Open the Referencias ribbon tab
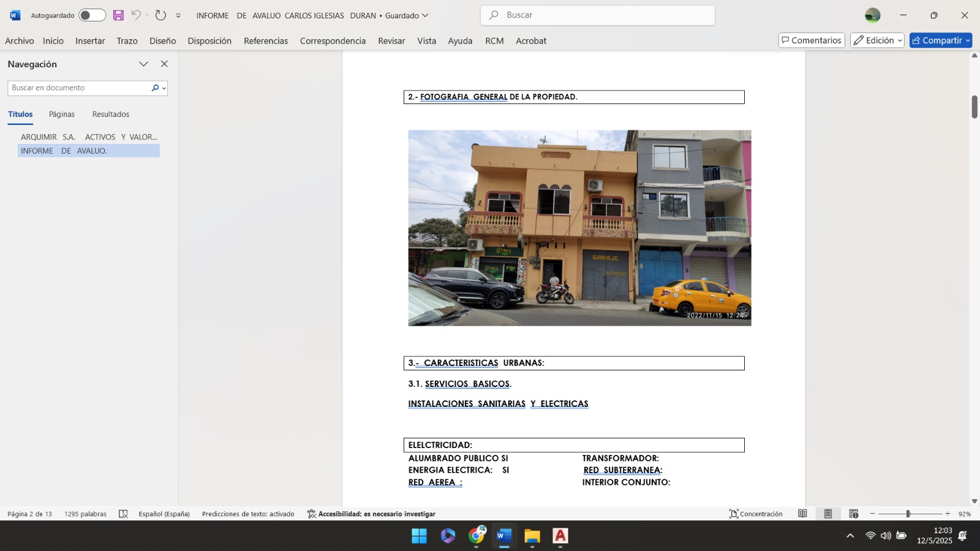The image size is (980, 551). [x=265, y=41]
